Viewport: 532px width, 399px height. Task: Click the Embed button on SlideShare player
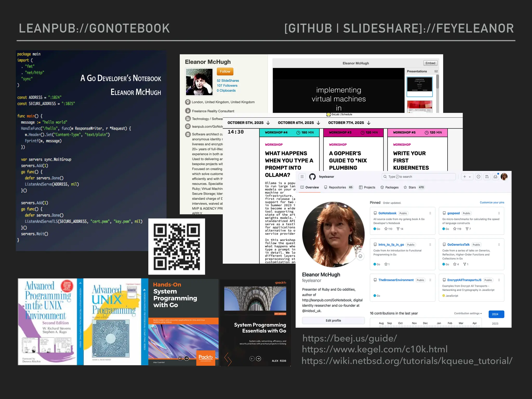(x=430, y=63)
